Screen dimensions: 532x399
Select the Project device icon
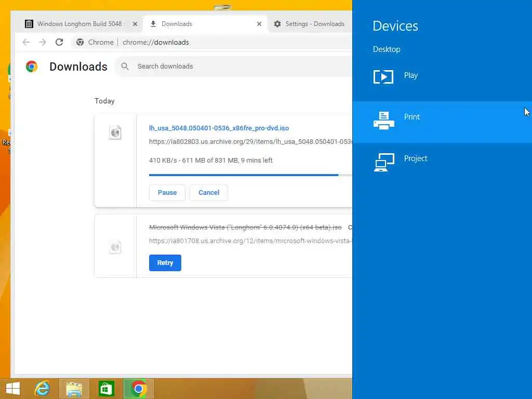coord(384,162)
